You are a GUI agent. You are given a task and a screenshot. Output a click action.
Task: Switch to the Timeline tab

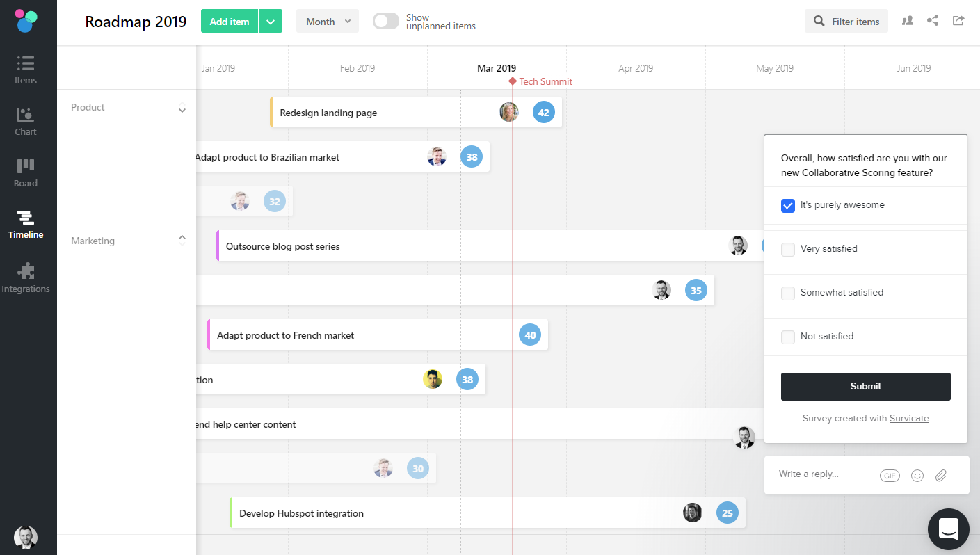pyautogui.click(x=25, y=224)
